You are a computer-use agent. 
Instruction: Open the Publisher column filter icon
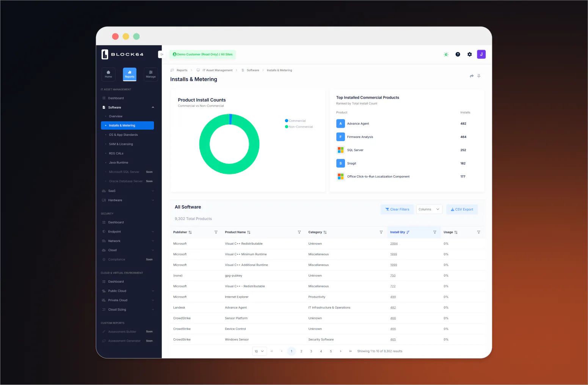click(x=216, y=232)
